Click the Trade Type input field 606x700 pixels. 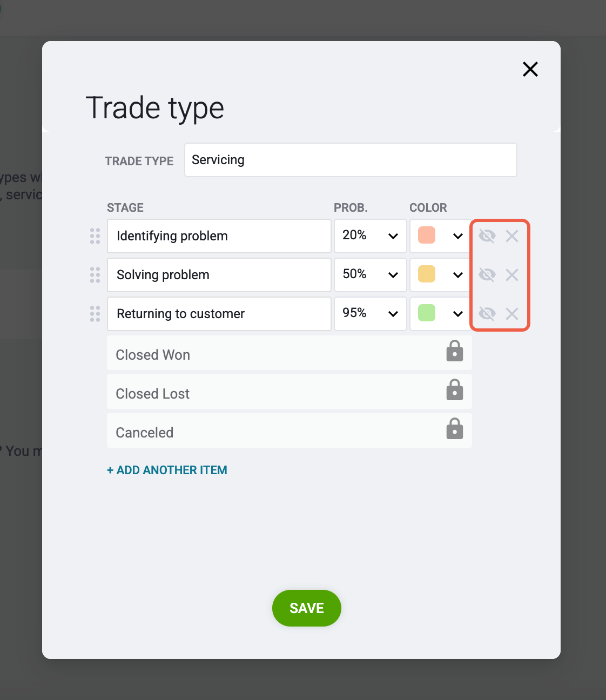(351, 160)
